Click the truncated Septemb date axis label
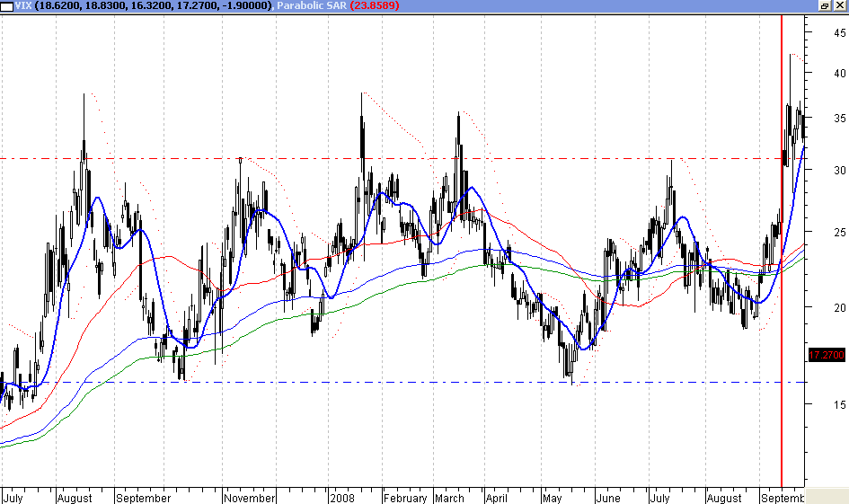Image resolution: width=849 pixels, height=504 pixels. (x=783, y=498)
